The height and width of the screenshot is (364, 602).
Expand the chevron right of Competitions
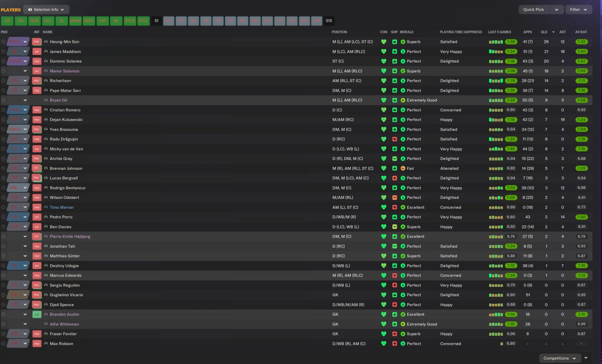point(586,358)
